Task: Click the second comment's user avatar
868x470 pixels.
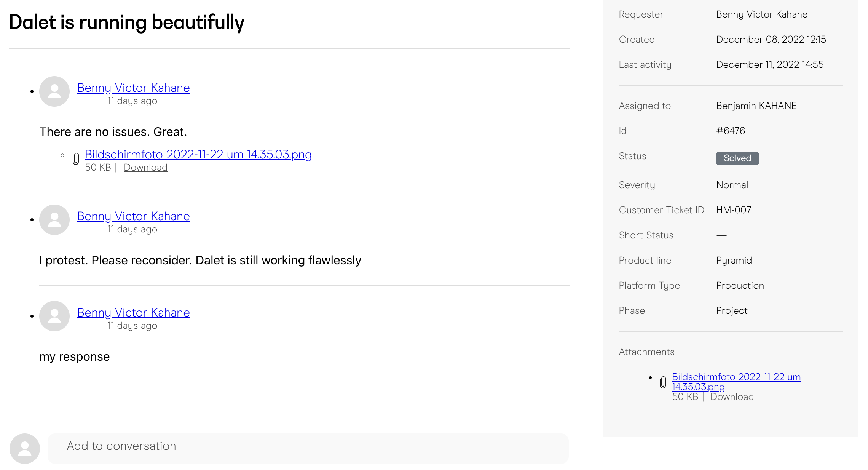Action: click(54, 220)
